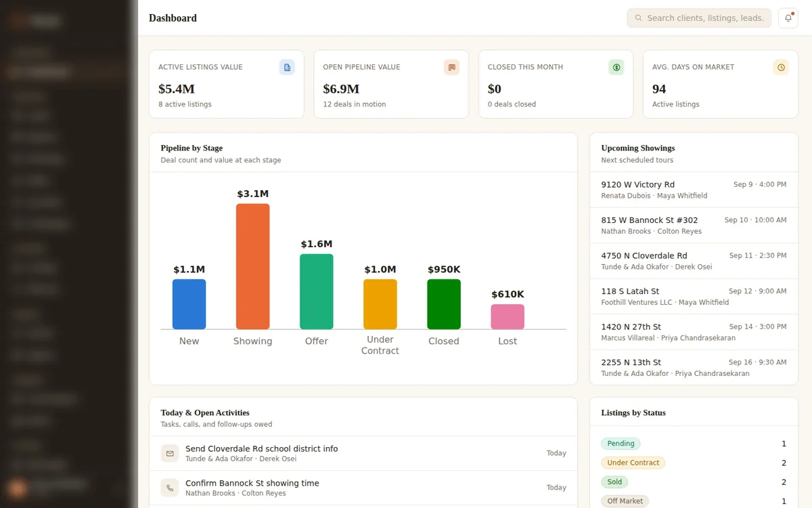Click the Open Pipeline Value board icon

pos(452,67)
